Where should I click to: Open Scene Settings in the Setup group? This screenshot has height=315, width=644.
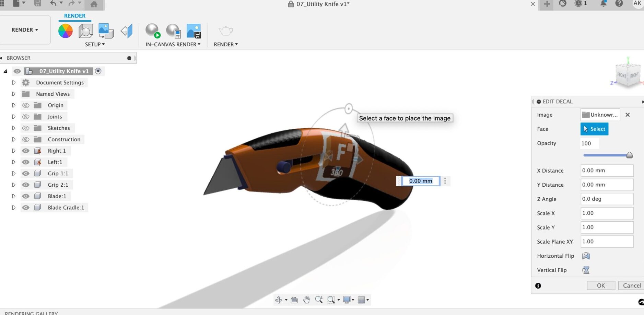(86, 31)
